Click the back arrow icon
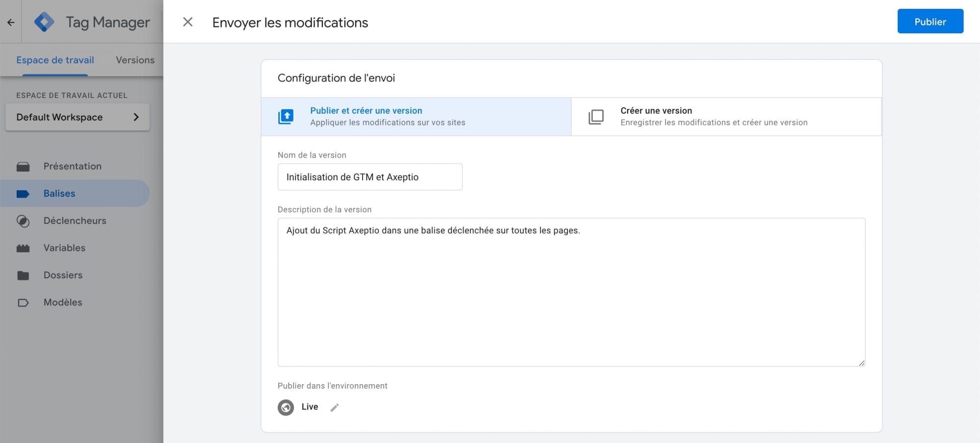980x443 pixels. click(x=11, y=22)
